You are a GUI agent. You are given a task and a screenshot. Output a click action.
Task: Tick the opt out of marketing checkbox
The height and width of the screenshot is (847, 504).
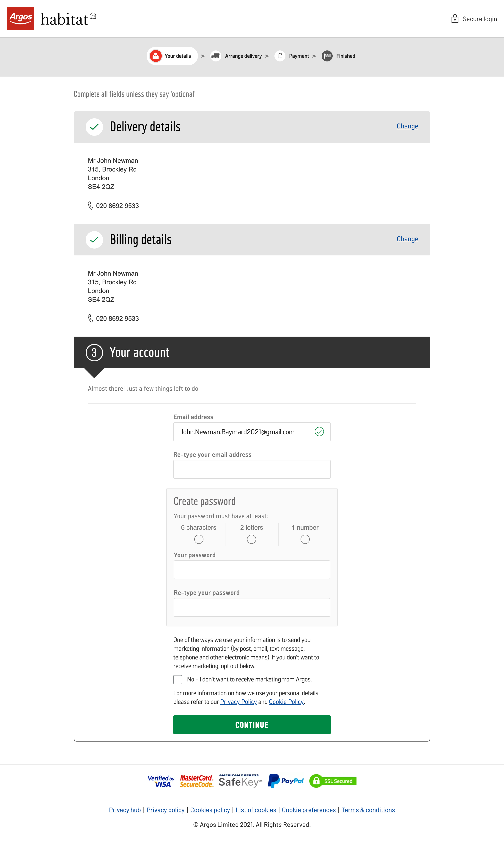pyautogui.click(x=178, y=679)
